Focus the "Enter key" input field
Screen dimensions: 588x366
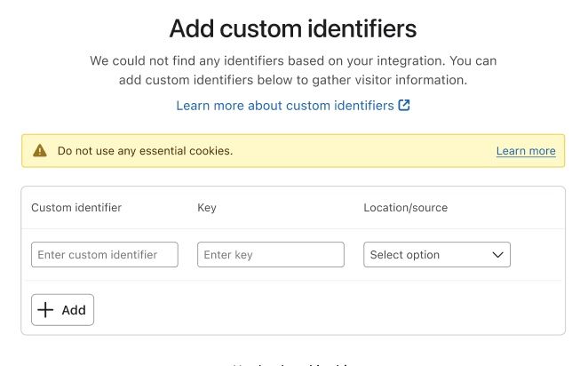(x=270, y=255)
